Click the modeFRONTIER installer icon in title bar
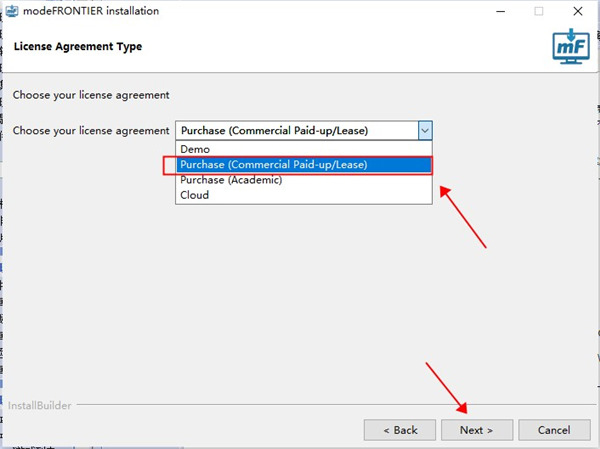Viewport: 600px width, 449px height. point(11,11)
